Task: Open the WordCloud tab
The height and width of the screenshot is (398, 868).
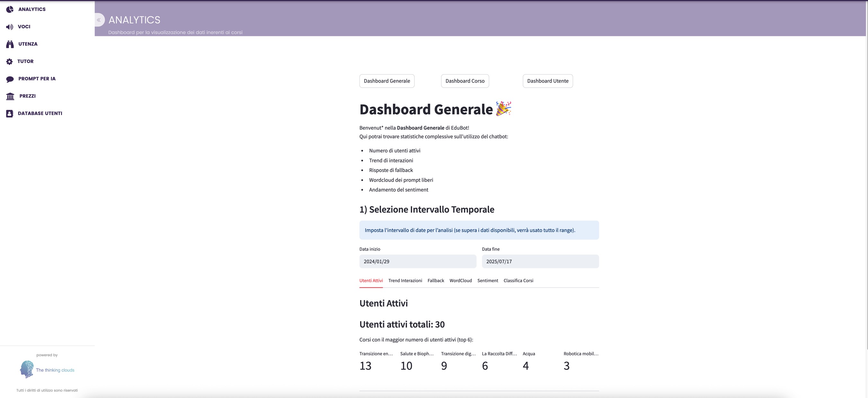Action: [460, 281]
